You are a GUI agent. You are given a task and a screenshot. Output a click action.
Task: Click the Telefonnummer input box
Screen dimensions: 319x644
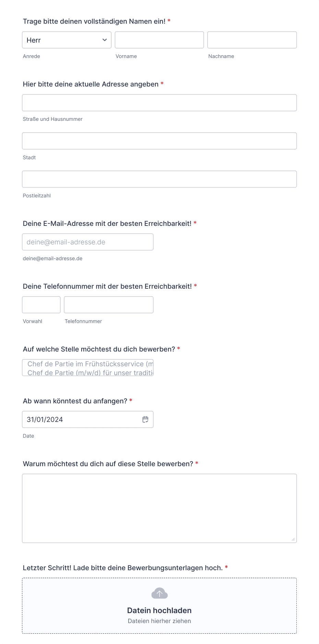109,305
